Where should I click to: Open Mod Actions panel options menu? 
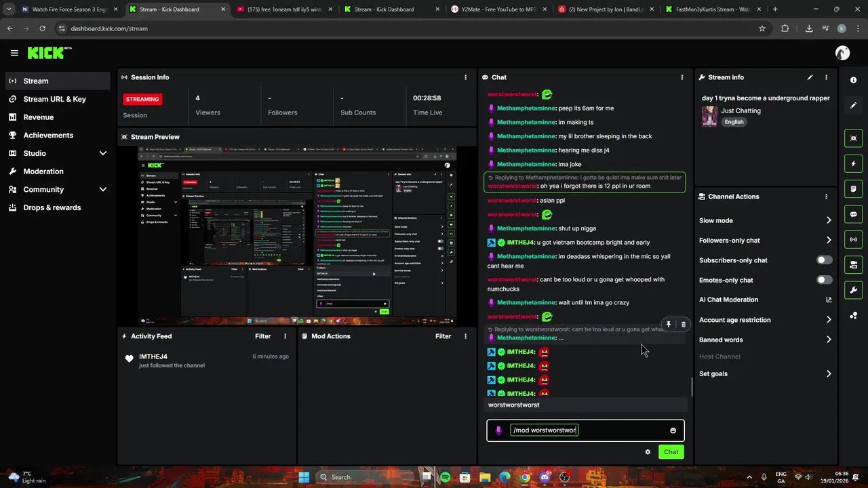465,336
